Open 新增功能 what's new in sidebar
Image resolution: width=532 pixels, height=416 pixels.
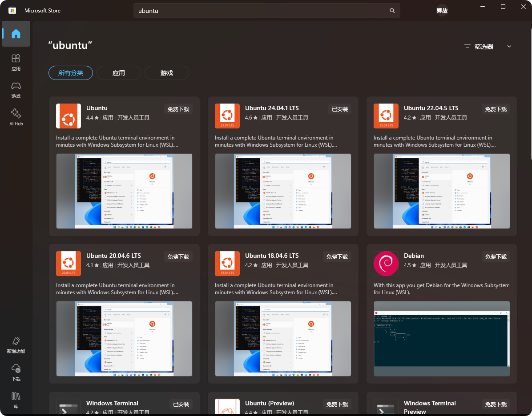coord(16,345)
